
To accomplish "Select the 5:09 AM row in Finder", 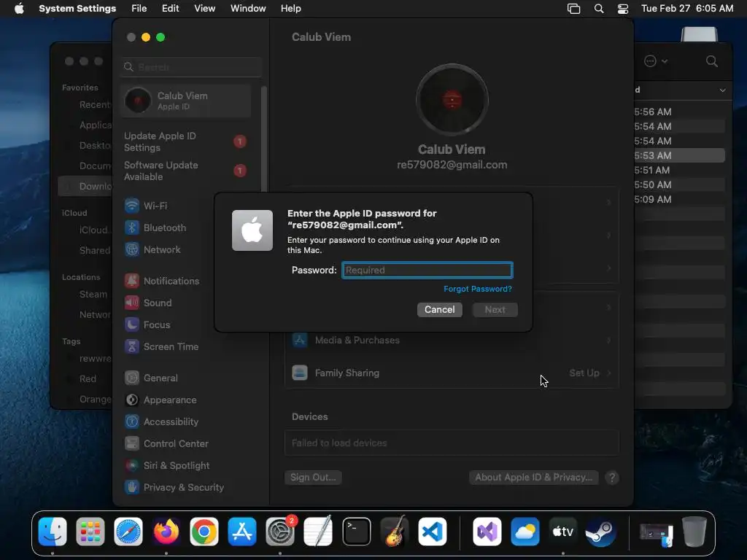I will point(680,200).
